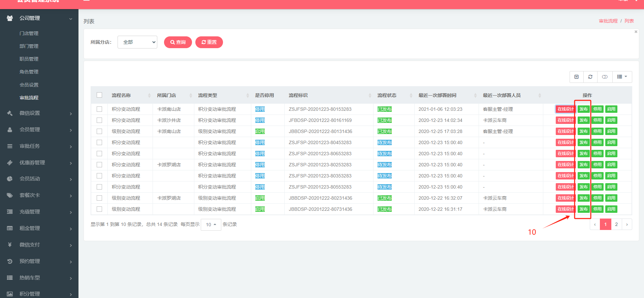This screenshot has width=644, height=298.
Task: Click the collapse search panel icon
Action: click(576, 77)
